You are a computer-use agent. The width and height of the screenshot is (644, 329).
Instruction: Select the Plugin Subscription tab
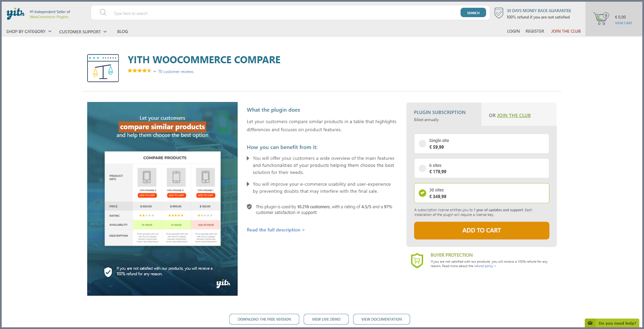click(444, 114)
